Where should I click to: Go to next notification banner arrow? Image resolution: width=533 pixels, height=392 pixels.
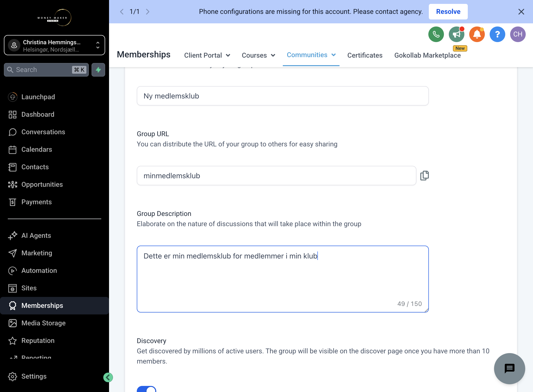coord(147,12)
